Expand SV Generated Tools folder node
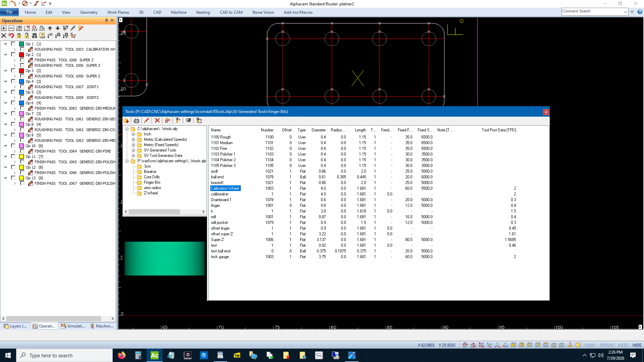 (x=133, y=150)
